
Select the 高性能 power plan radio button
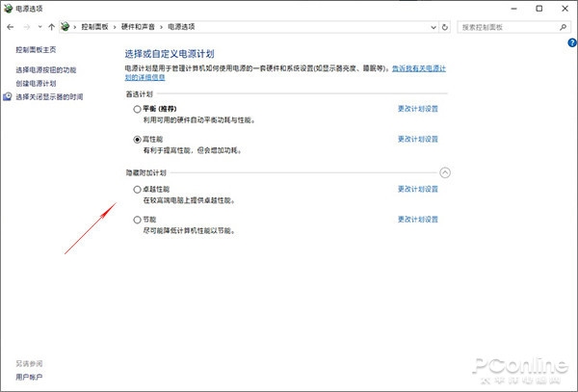point(137,140)
